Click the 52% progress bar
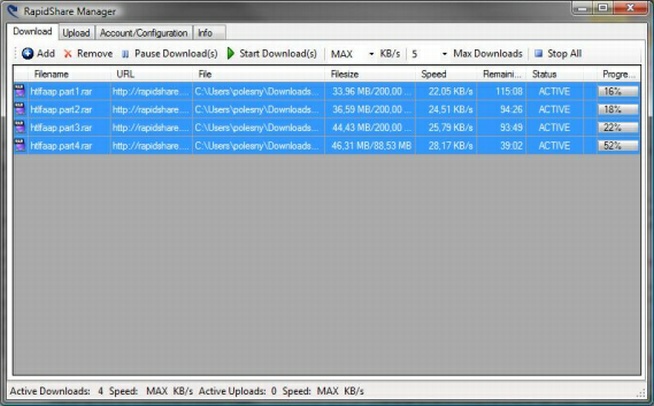654x406 pixels. [x=618, y=145]
